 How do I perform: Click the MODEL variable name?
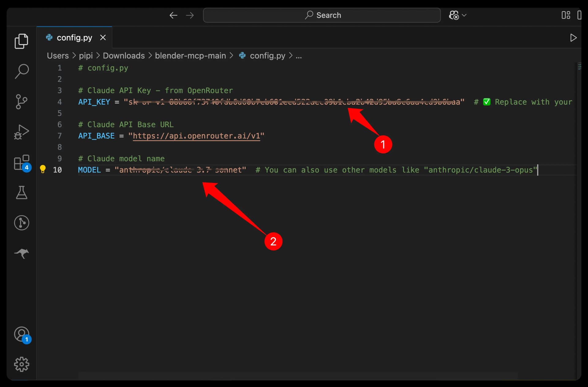point(89,170)
